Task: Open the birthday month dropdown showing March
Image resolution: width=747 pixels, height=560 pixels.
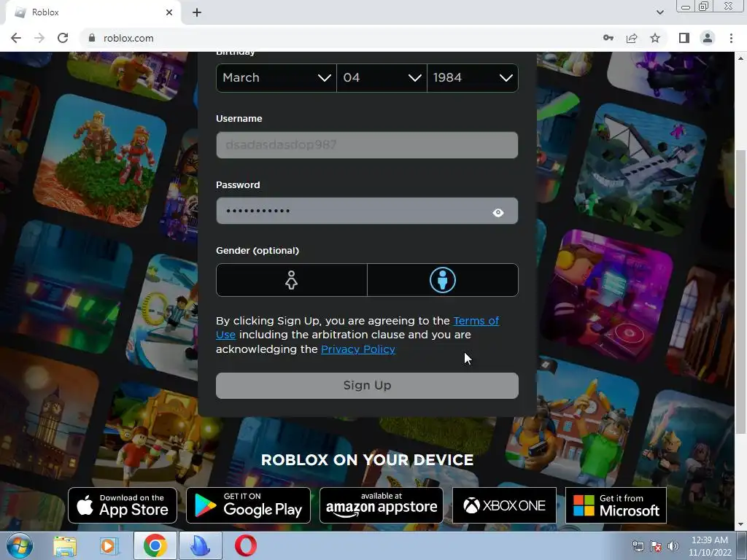Action: (x=276, y=77)
